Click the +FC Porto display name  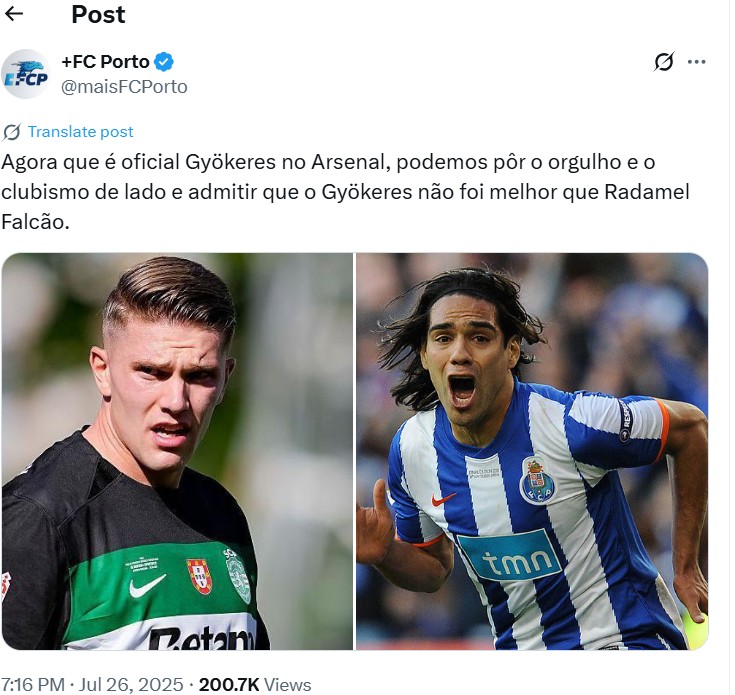[x=105, y=61]
